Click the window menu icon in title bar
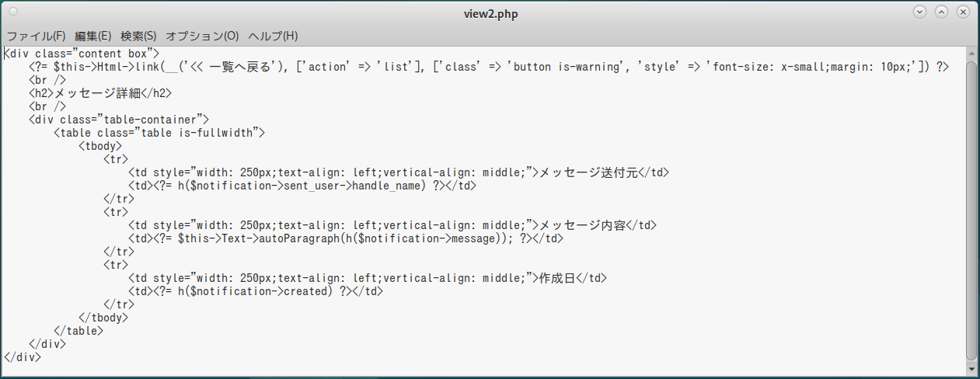The width and height of the screenshot is (980, 379). coord(13,12)
